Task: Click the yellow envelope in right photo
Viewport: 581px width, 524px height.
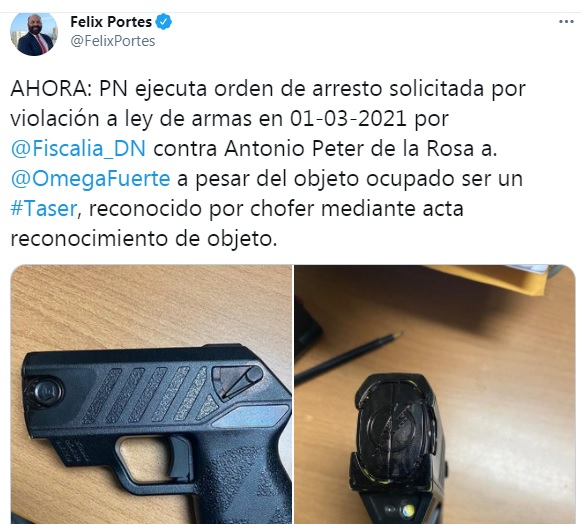Action: click(489, 279)
